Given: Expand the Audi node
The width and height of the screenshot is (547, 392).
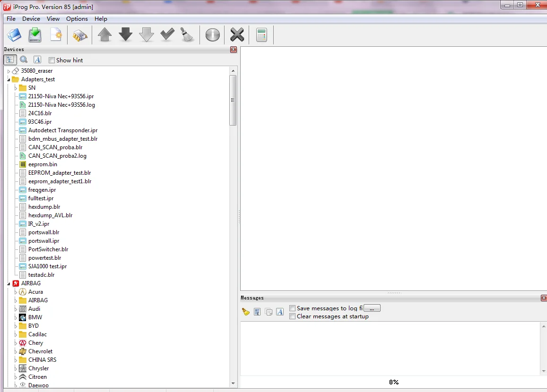Looking at the screenshot, I should [x=16, y=309].
